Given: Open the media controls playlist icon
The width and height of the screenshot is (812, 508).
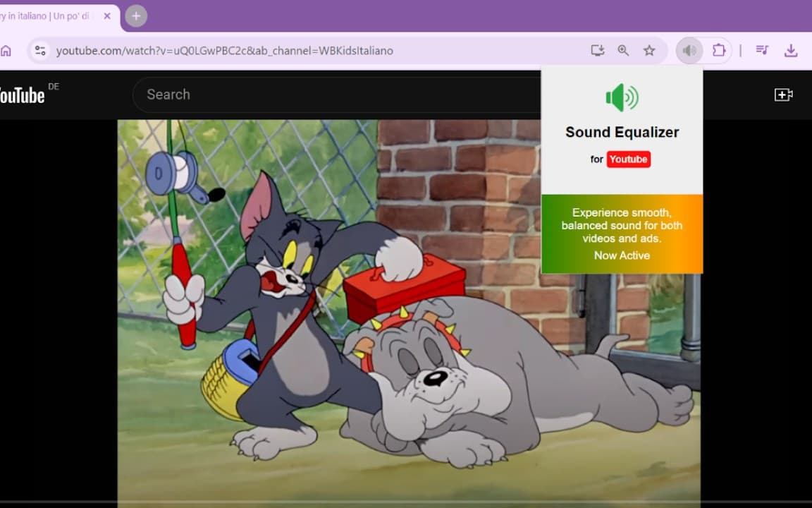Looking at the screenshot, I should click(x=762, y=50).
